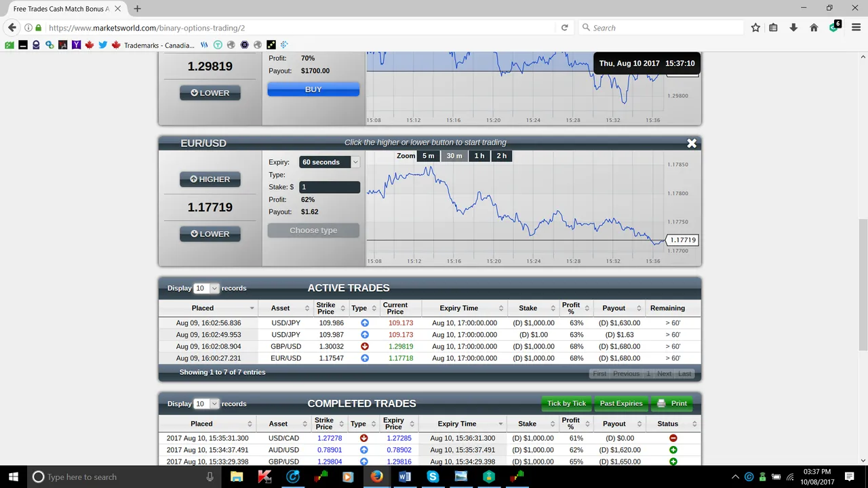Open the Windows Start menu
The height and width of the screenshot is (488, 868).
[14, 476]
